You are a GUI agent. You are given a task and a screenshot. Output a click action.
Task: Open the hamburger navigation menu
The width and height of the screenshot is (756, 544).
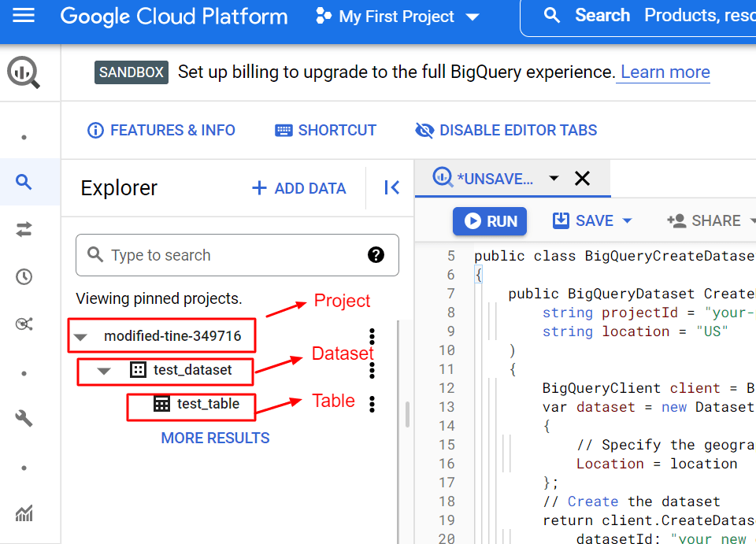23,16
